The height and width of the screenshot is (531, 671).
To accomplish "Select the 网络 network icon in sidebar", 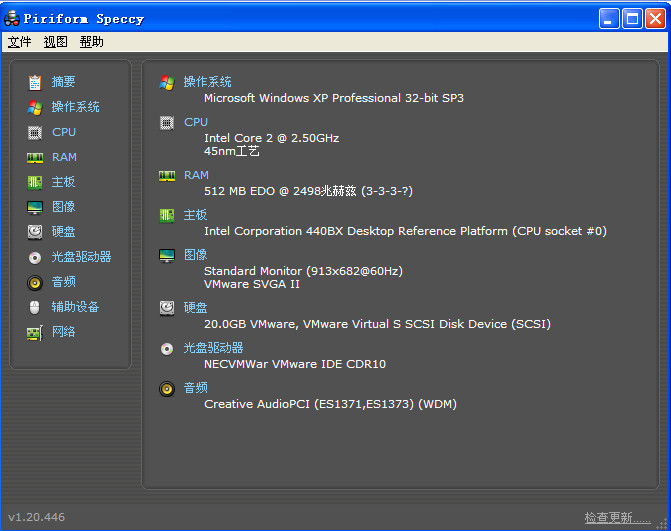I will (35, 332).
